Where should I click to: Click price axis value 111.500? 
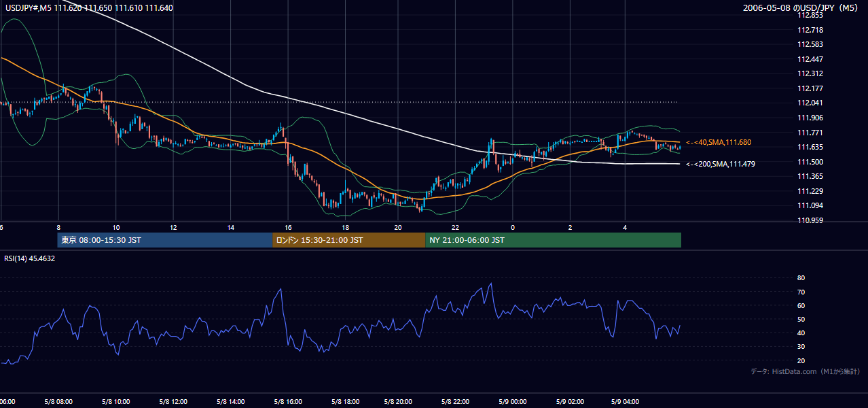pyautogui.click(x=810, y=162)
